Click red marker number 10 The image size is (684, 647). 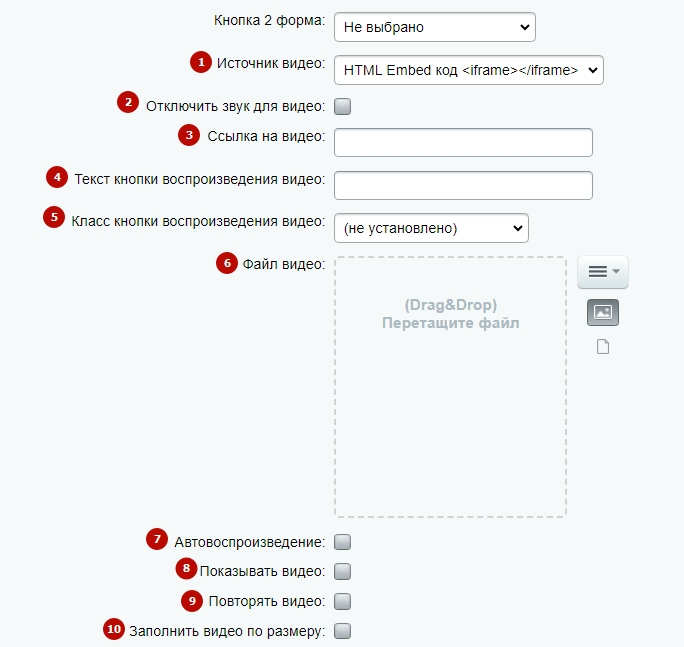click(114, 629)
